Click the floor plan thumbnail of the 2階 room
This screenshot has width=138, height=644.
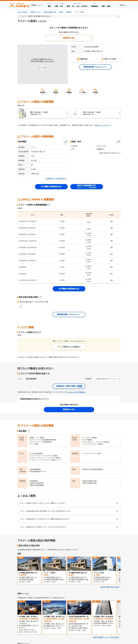pyautogui.click(x=23, y=113)
